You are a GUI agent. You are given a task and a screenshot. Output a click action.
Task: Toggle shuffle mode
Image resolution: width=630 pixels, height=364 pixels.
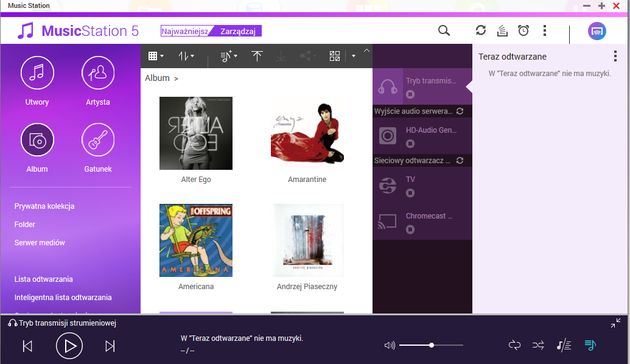click(x=538, y=345)
